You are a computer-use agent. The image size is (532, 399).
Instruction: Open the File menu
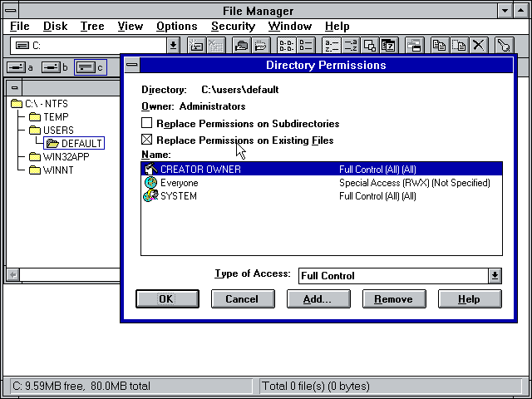pos(20,26)
